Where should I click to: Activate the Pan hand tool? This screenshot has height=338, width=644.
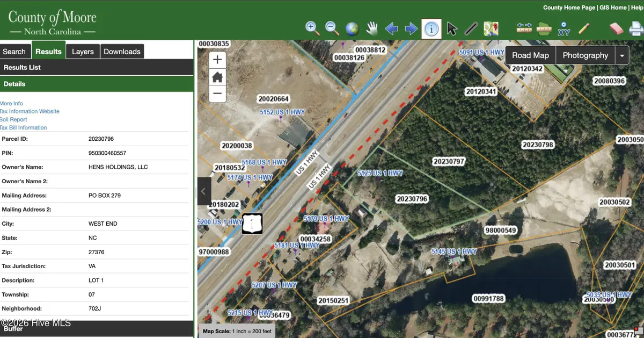[x=371, y=28]
